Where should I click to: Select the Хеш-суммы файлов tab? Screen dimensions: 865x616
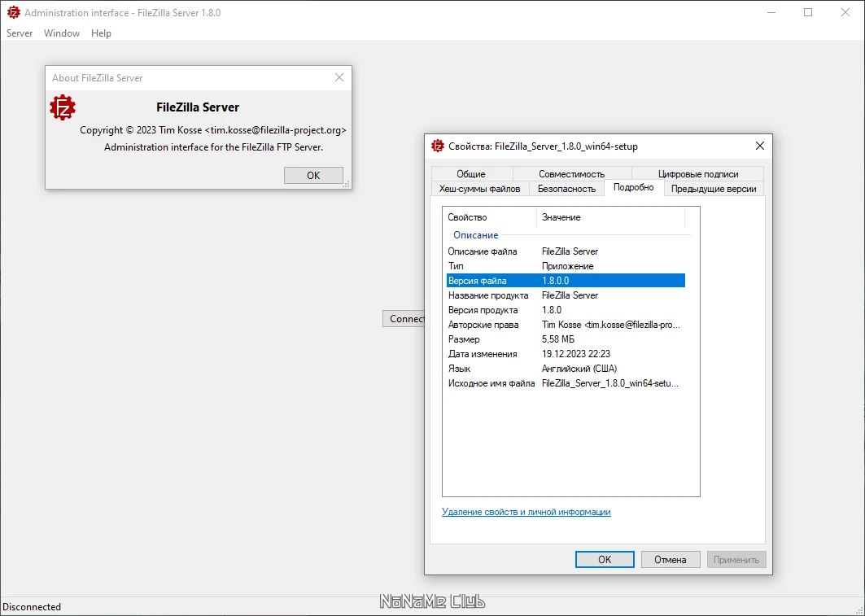click(x=480, y=189)
